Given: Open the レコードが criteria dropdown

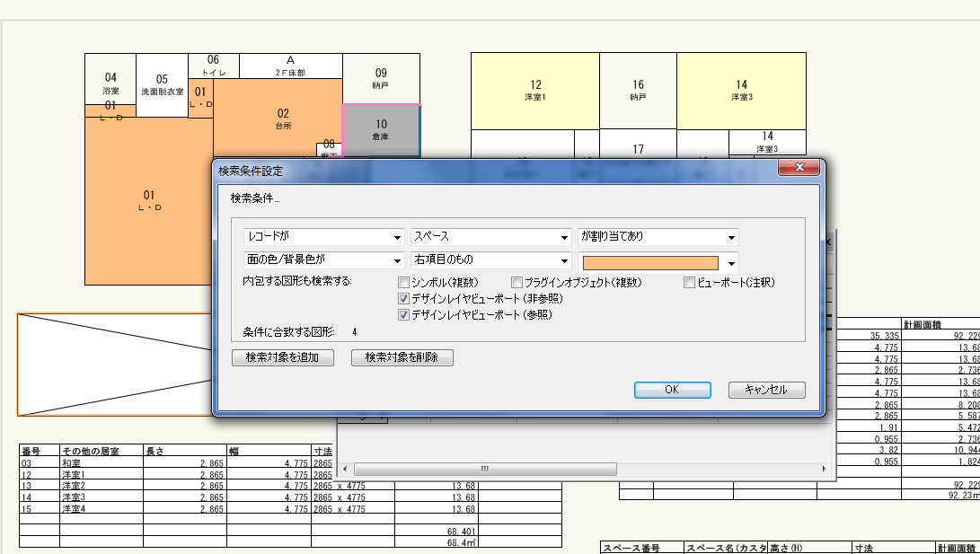Looking at the screenshot, I should pyautogui.click(x=323, y=238).
